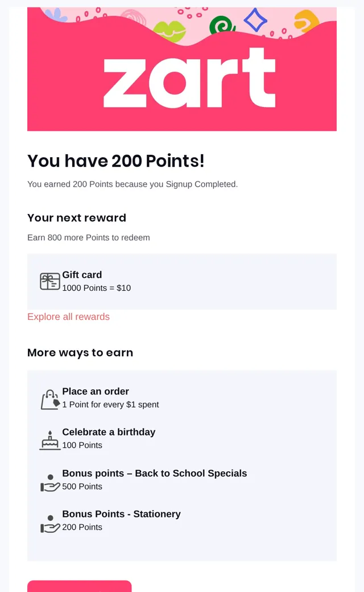The height and width of the screenshot is (592, 364).
Task: Click the 1000 Points = $10 text
Action: pos(96,287)
